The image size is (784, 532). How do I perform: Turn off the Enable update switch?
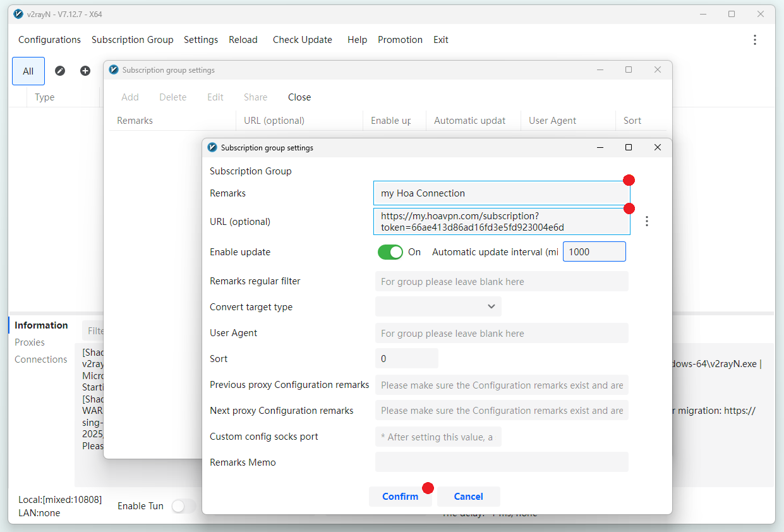tap(390, 252)
